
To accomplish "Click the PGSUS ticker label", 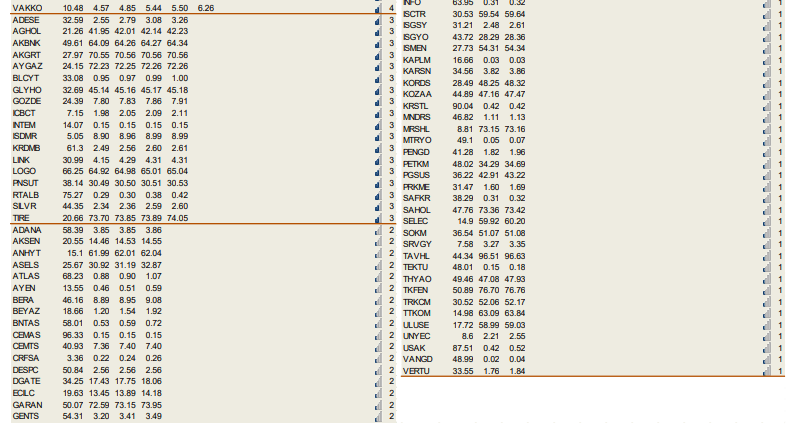I will [x=417, y=175].
